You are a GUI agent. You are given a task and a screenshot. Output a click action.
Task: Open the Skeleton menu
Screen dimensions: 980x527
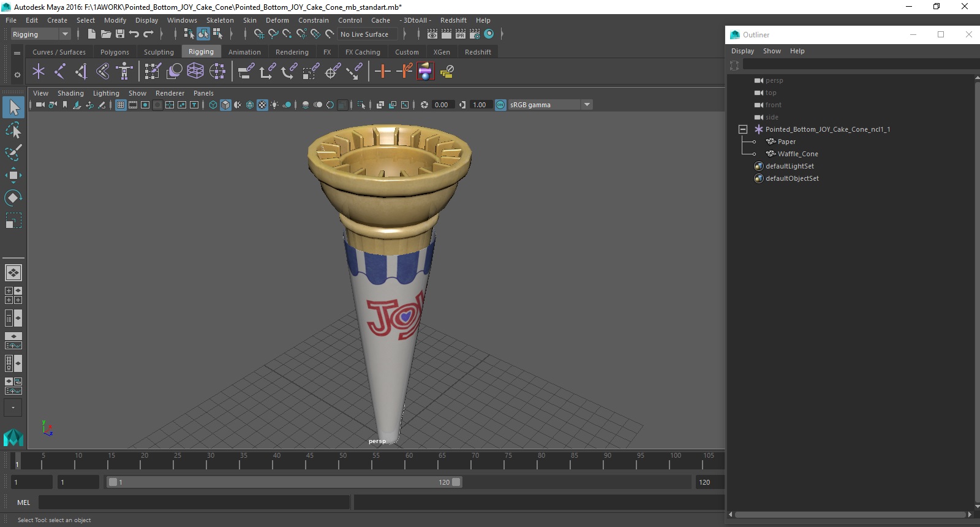220,20
